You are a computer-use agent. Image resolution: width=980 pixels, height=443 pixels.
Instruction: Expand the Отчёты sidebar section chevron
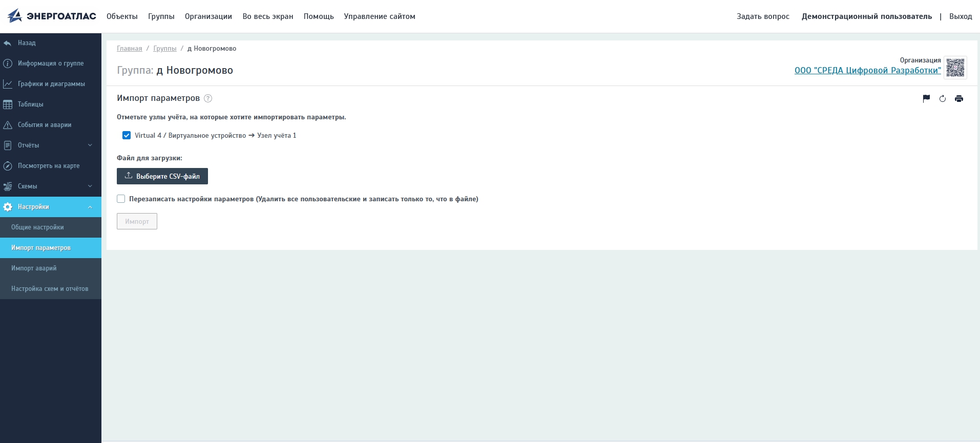90,145
